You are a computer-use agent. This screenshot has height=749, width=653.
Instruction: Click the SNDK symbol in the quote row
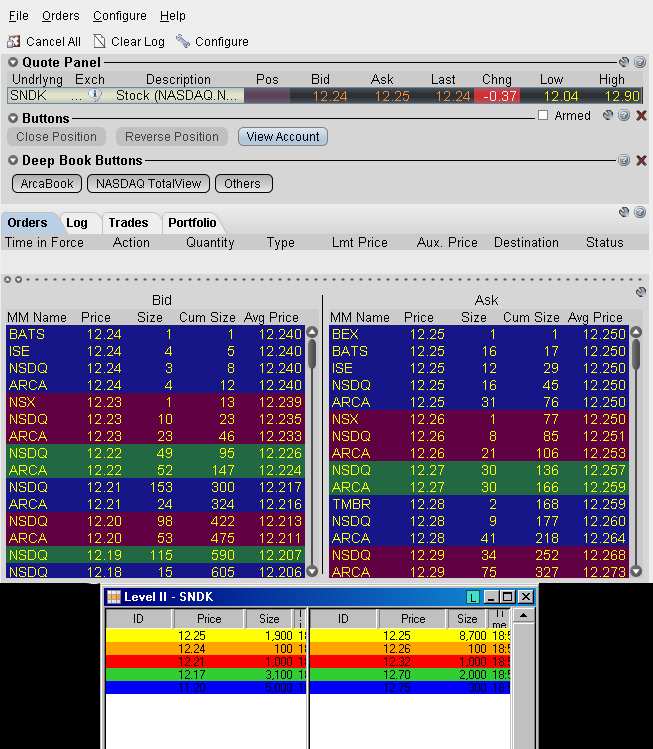[29, 96]
